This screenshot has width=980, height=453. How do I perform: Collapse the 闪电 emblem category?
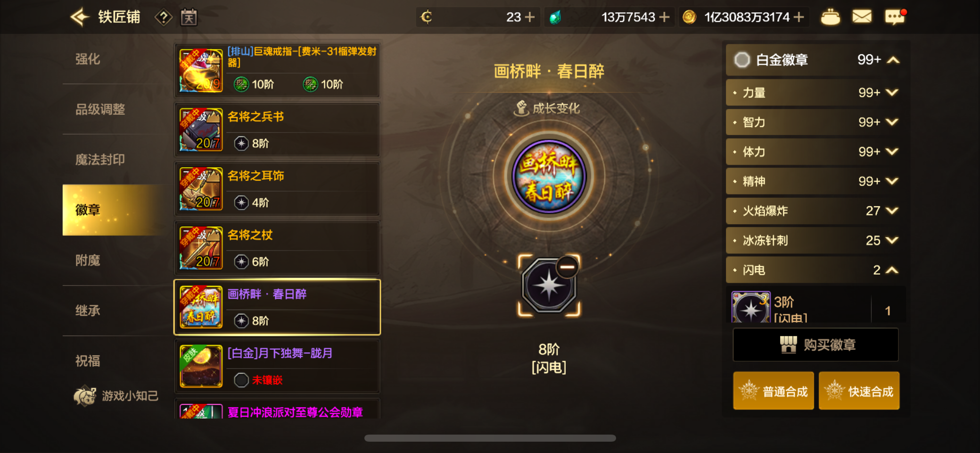[x=892, y=270]
